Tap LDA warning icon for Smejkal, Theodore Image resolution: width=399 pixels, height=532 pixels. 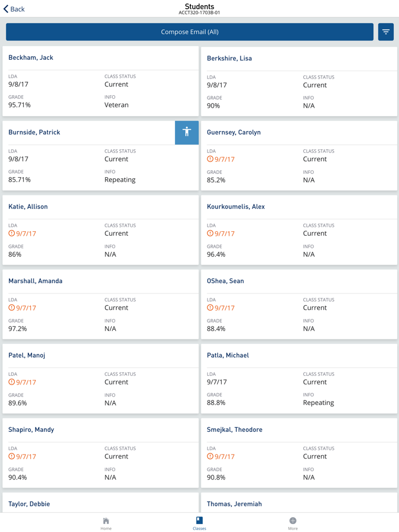tap(210, 456)
